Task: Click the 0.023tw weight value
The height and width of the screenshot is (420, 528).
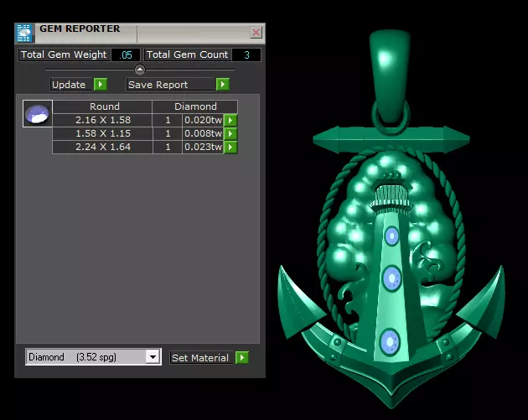Action: [203, 148]
